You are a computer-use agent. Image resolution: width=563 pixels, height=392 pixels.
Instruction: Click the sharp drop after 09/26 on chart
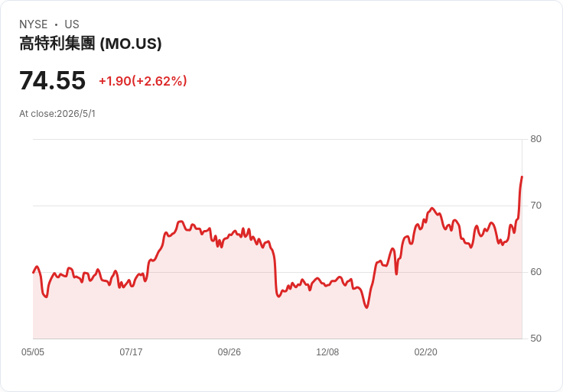point(275,273)
